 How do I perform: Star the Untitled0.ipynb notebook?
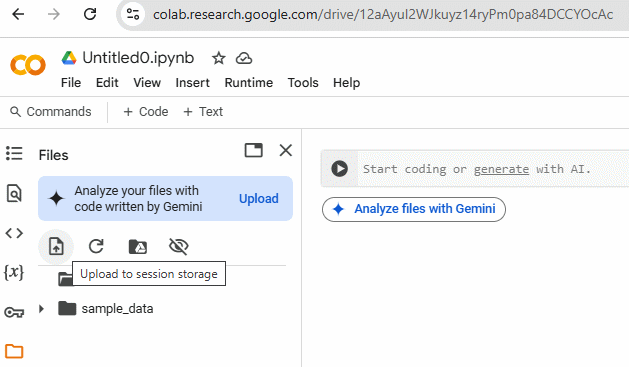click(219, 59)
